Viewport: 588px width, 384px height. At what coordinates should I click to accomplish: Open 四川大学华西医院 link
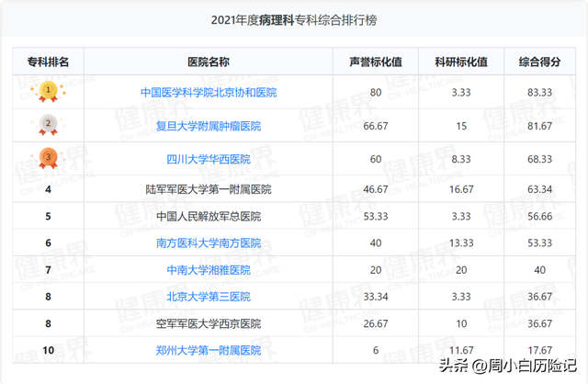click(x=209, y=159)
